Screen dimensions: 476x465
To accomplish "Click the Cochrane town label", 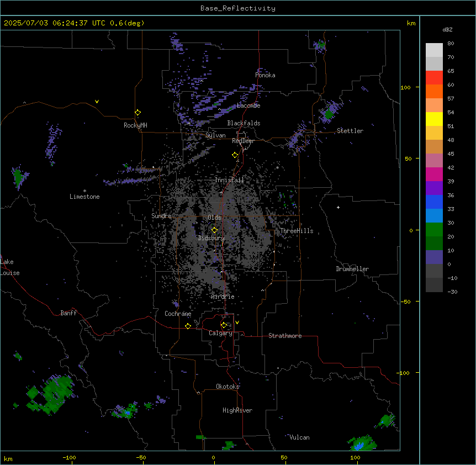I will pyautogui.click(x=178, y=314).
